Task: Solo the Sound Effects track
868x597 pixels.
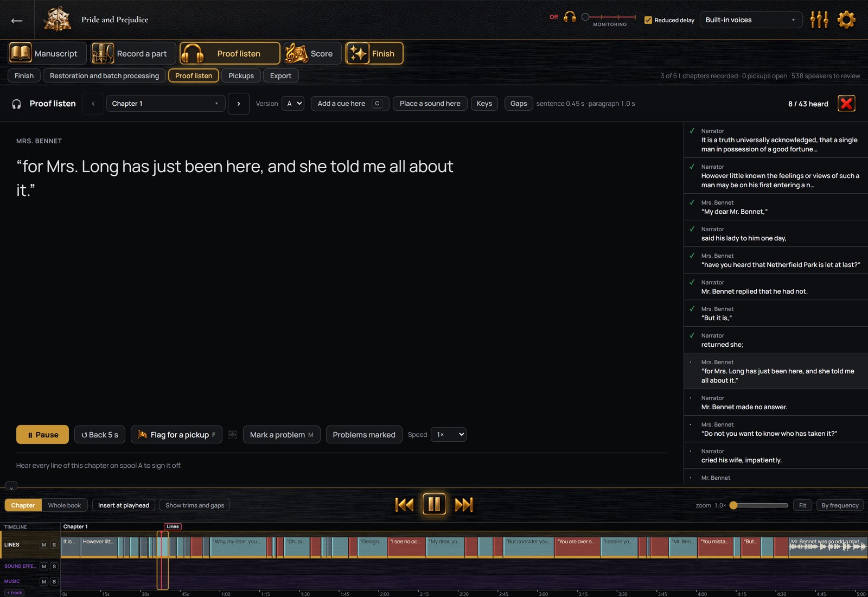Action: (x=54, y=567)
